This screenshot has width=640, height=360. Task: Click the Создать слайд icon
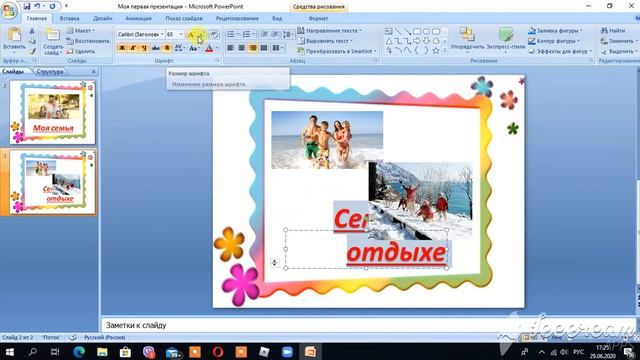pyautogui.click(x=53, y=35)
